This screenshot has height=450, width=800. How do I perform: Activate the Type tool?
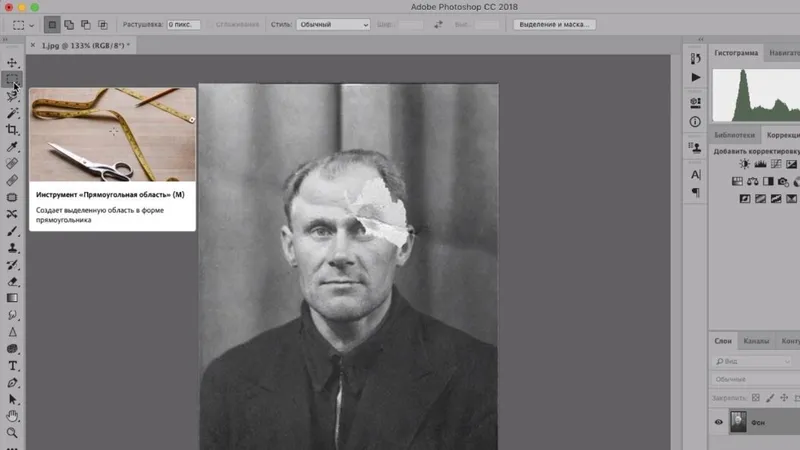[x=12, y=366]
